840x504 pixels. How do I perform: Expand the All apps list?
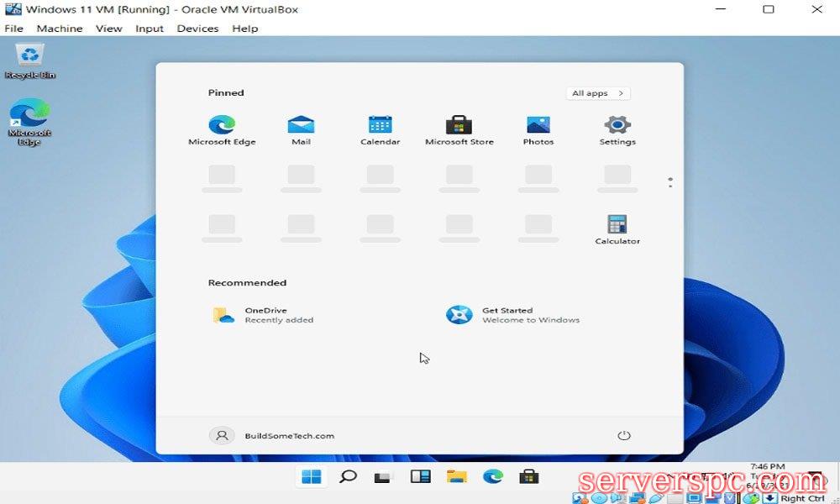597,93
